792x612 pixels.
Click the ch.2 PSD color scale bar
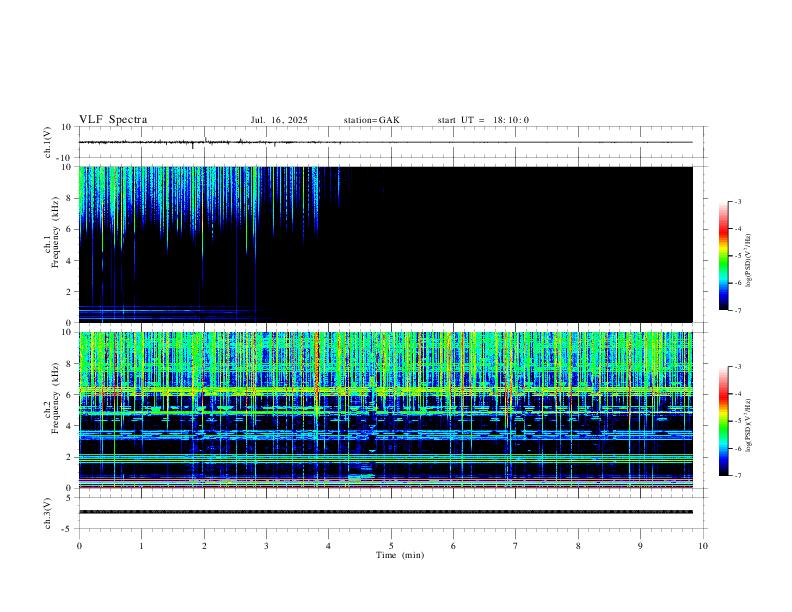pyautogui.click(x=723, y=421)
